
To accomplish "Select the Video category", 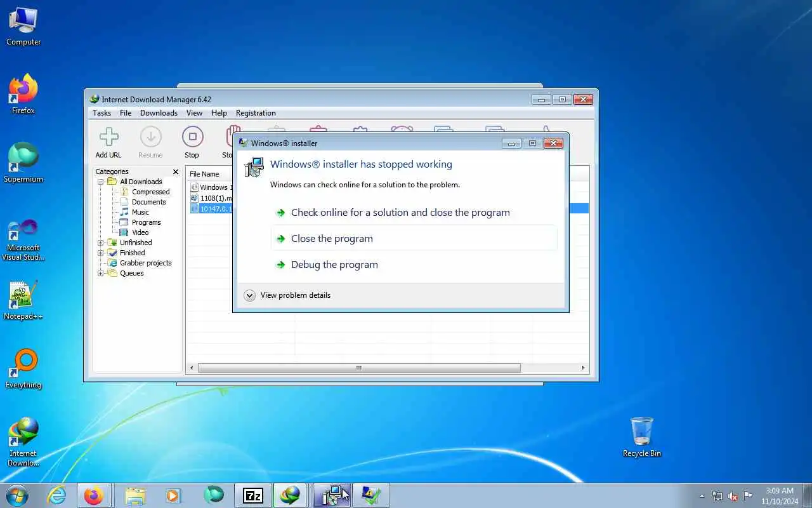I will 140,232.
